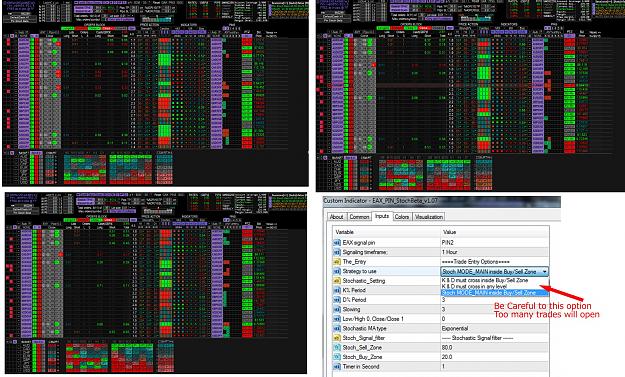Click the variable icon beside D% Period
The height and width of the screenshot is (377, 625).
coord(337,300)
